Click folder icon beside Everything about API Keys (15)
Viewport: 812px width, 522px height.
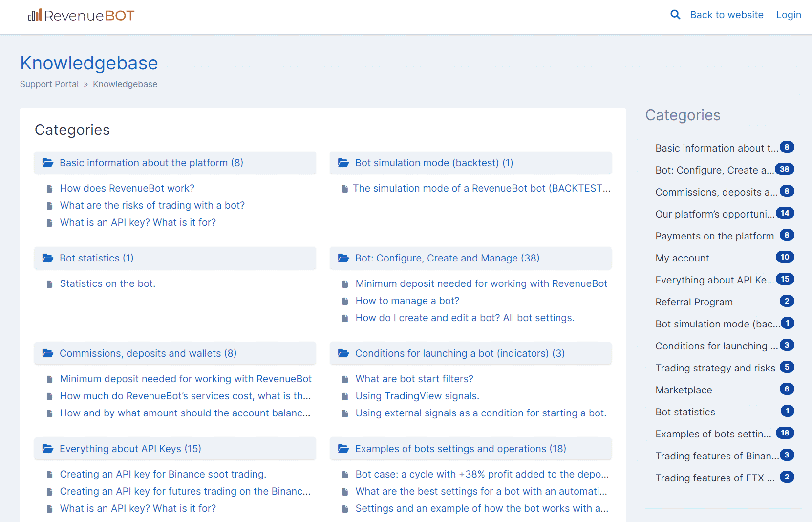click(x=48, y=449)
